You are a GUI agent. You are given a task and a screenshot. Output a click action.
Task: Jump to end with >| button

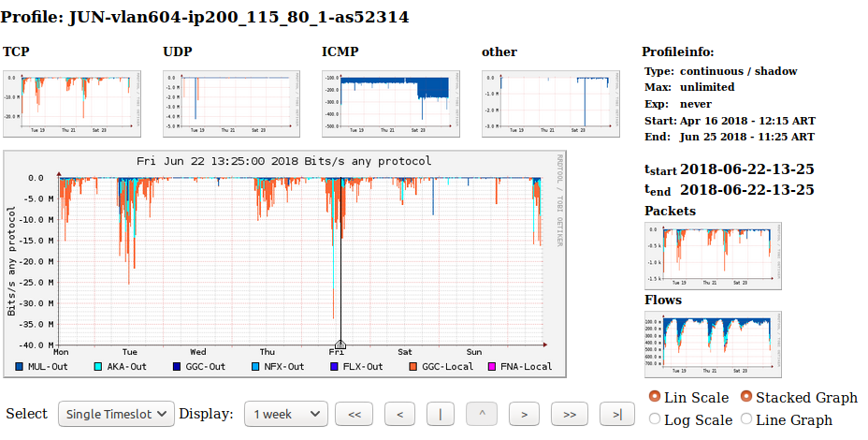pyautogui.click(x=614, y=414)
